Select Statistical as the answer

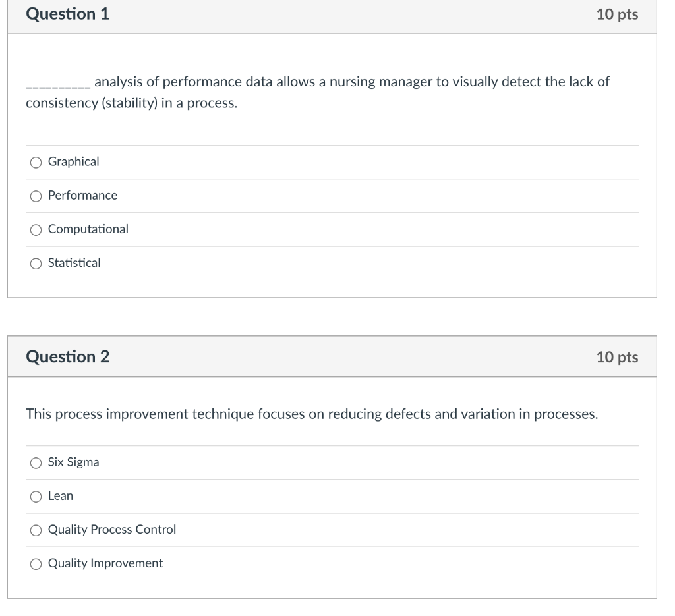[35, 263]
